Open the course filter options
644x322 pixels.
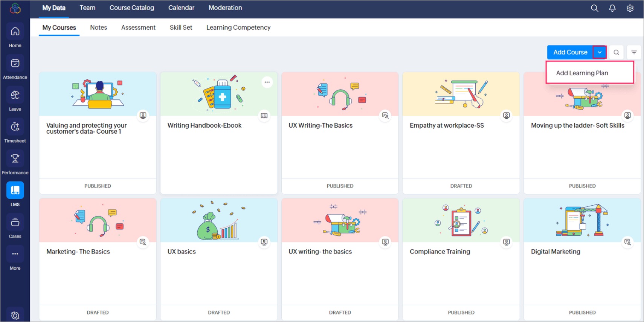[x=634, y=52]
